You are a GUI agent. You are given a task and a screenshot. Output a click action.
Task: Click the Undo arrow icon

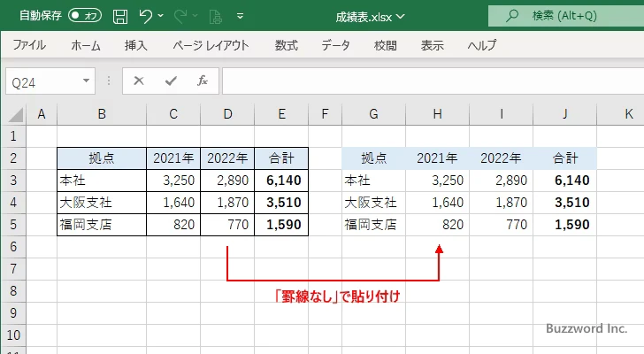tap(146, 15)
